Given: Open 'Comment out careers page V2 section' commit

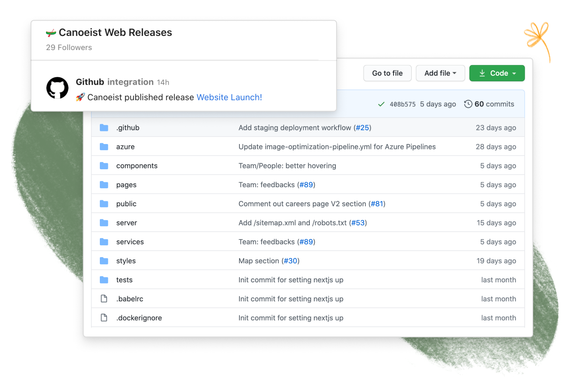Looking at the screenshot, I should (302, 204).
